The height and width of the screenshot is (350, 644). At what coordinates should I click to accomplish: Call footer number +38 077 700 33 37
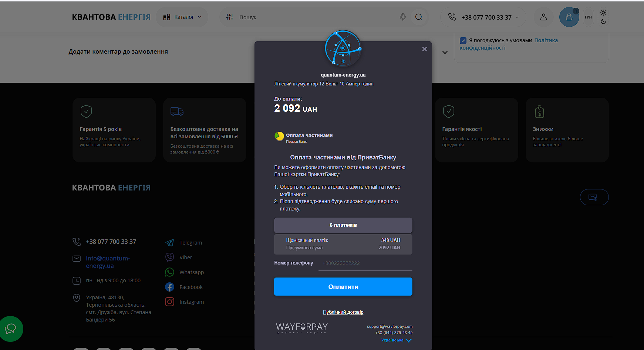(x=111, y=242)
